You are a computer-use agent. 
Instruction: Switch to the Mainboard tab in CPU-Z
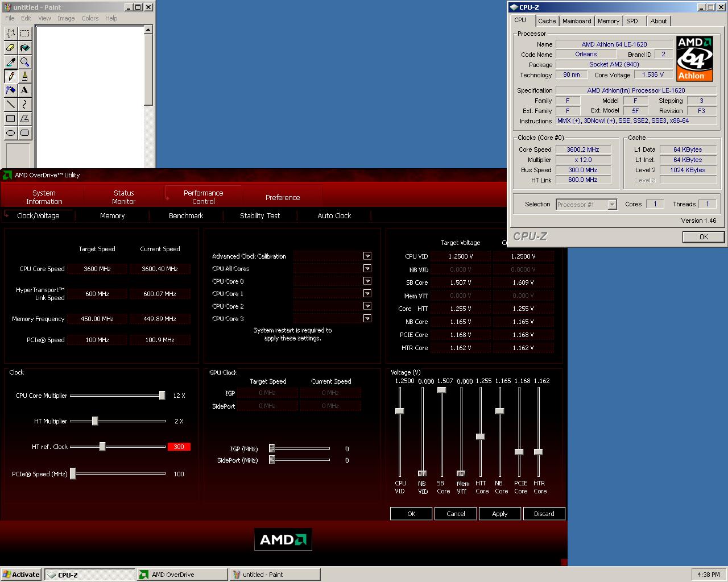[577, 21]
